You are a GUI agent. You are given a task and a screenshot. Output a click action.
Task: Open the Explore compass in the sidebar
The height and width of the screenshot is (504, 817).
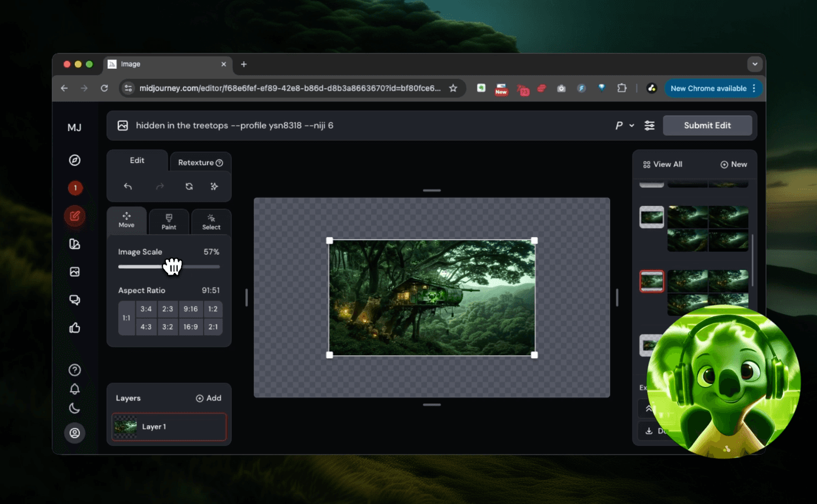[x=75, y=159]
